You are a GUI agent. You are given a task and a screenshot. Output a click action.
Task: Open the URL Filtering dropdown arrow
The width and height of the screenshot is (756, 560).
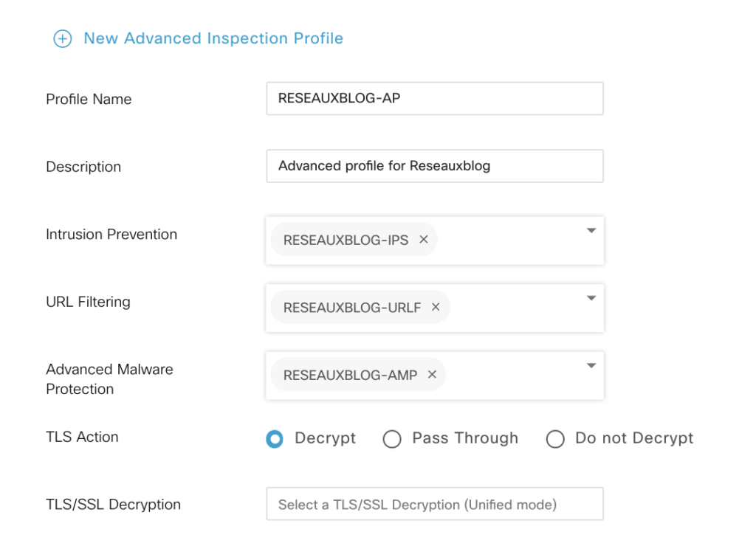click(x=591, y=298)
